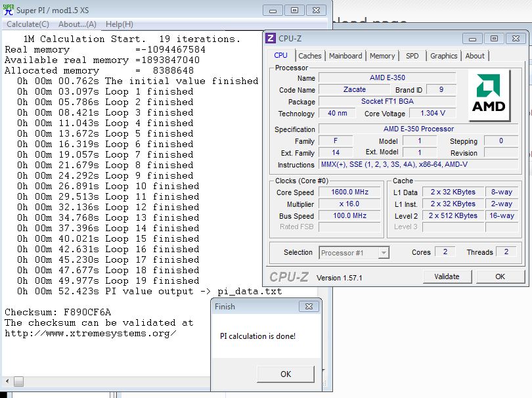
Task: Click the Loop 19 finished line
Action: (108, 280)
